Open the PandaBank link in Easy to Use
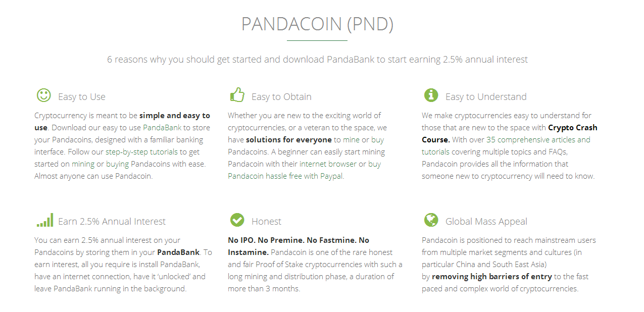Viewport: 644px width, 312px height. (x=162, y=128)
